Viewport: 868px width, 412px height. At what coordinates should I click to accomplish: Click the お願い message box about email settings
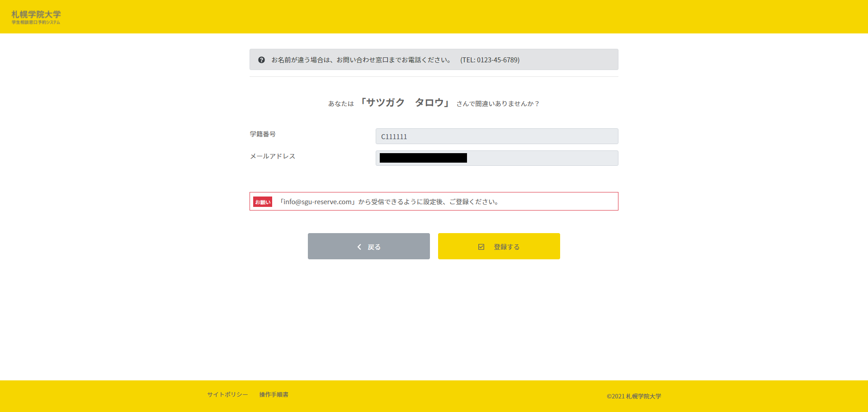click(434, 201)
